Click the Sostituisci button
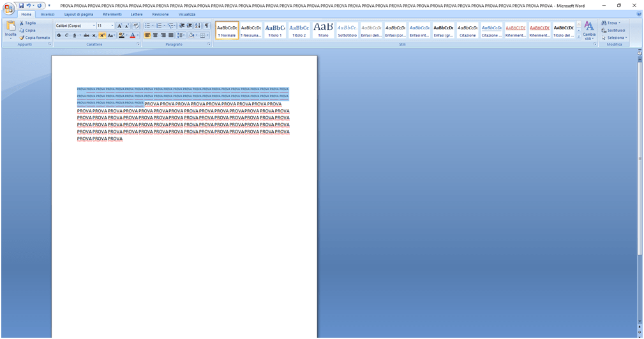This screenshot has width=644, height=339. [x=613, y=30]
